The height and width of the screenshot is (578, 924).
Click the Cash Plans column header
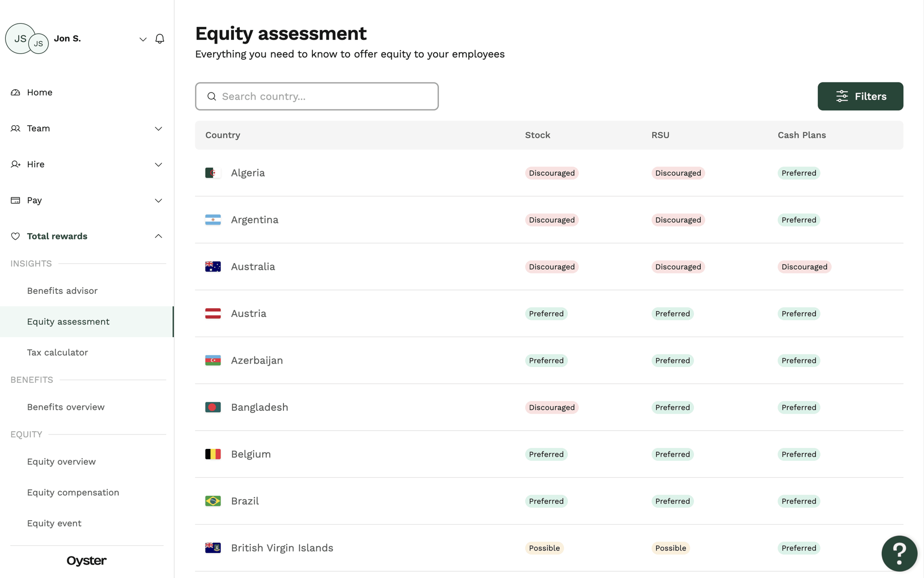pyautogui.click(x=802, y=135)
